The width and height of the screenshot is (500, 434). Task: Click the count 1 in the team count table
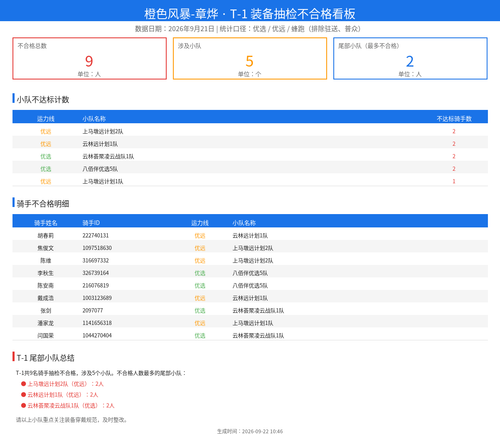coord(454,181)
